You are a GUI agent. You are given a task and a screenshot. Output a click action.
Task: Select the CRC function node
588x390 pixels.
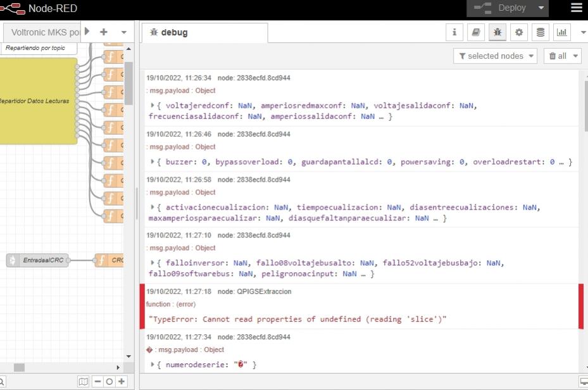pyautogui.click(x=109, y=260)
